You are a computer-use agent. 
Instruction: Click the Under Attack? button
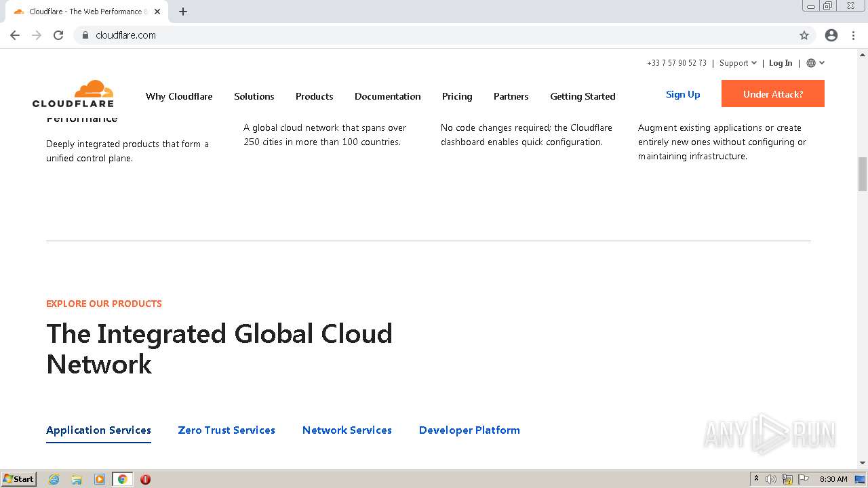pos(773,94)
